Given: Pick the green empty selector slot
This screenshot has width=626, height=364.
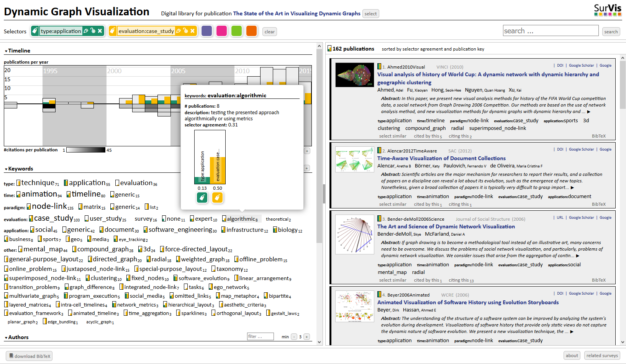Looking at the screenshot, I should [x=236, y=31].
